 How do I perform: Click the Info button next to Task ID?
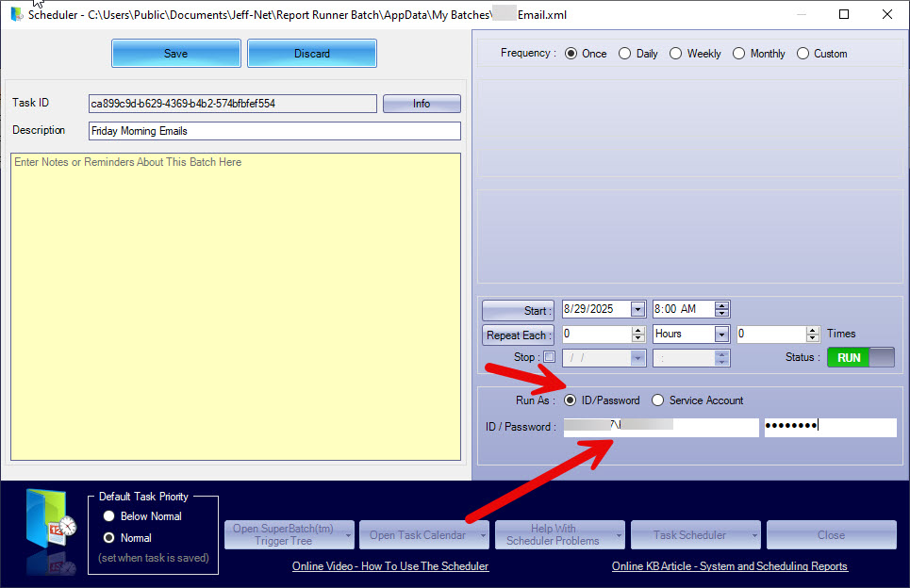pos(422,104)
